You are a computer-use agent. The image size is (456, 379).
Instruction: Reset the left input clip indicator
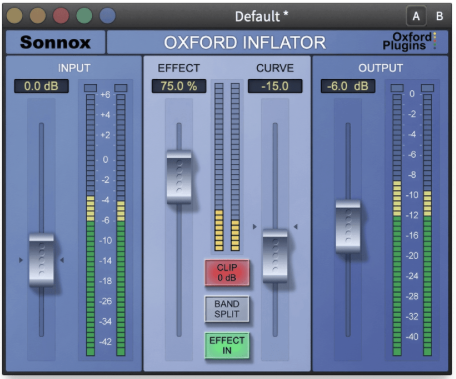point(90,88)
